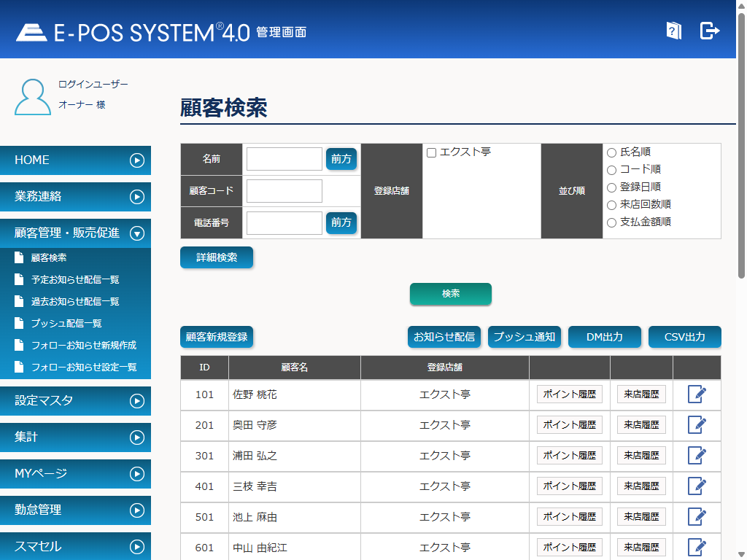Click the CSV出力 button
Image resolution: width=747 pixels, height=560 pixels.
pos(684,337)
